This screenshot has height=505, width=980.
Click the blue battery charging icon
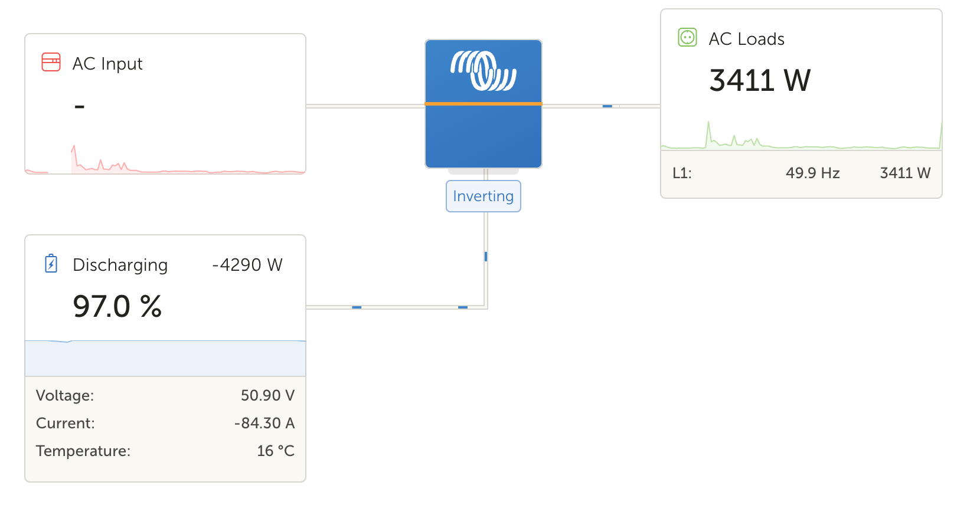click(51, 264)
